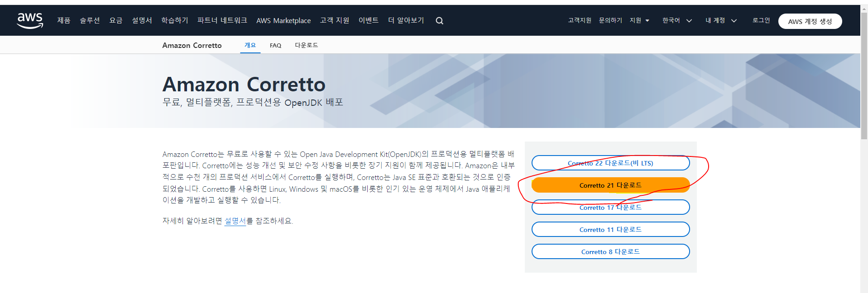The image size is (868, 293).
Task: Click the Corretto 8 다운로드 button
Action: 610,251
